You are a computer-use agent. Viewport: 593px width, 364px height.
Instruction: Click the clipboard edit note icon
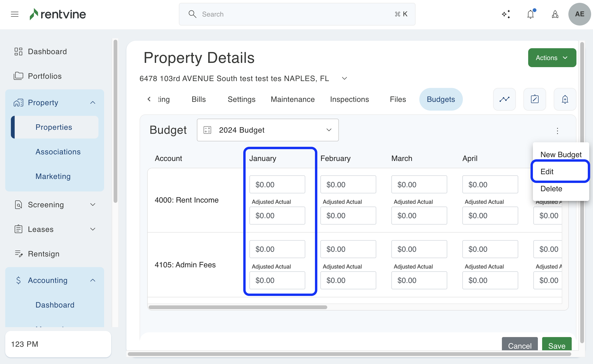535,99
